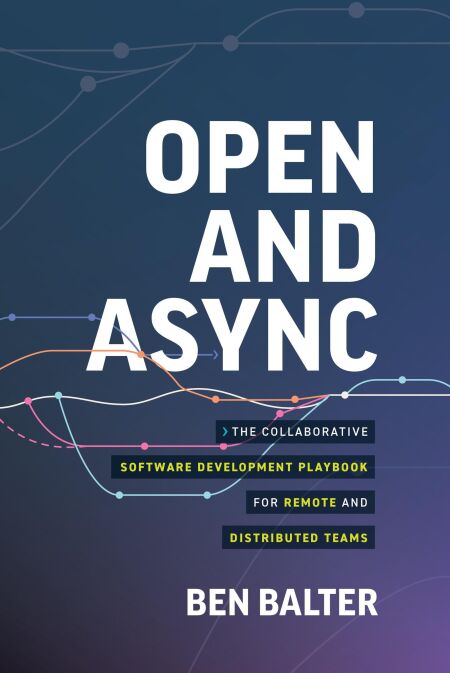The image size is (450, 673).
Task: Click THE COLLABORATIVE subtitle banner
Action: pos(295,431)
